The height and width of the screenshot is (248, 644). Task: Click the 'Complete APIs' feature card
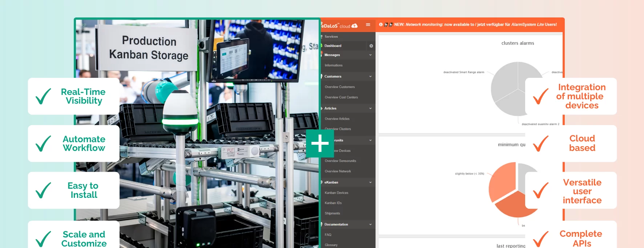pos(571,235)
